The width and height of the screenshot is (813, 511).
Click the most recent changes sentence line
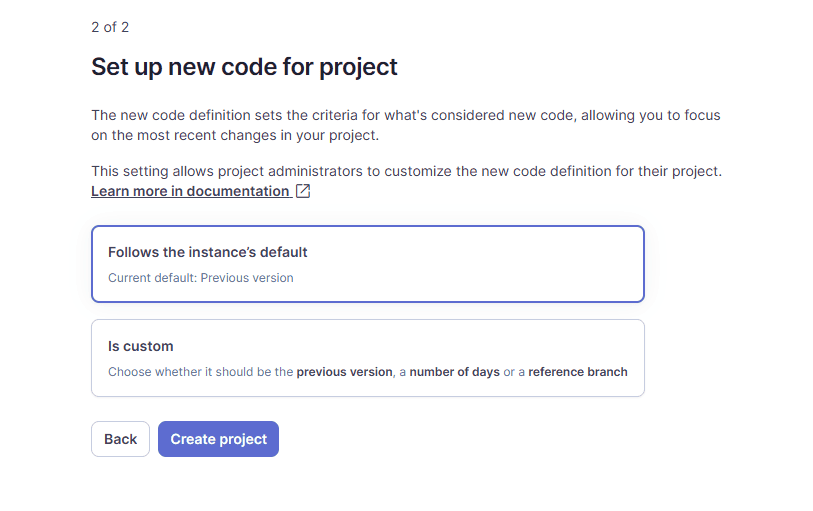pos(235,136)
